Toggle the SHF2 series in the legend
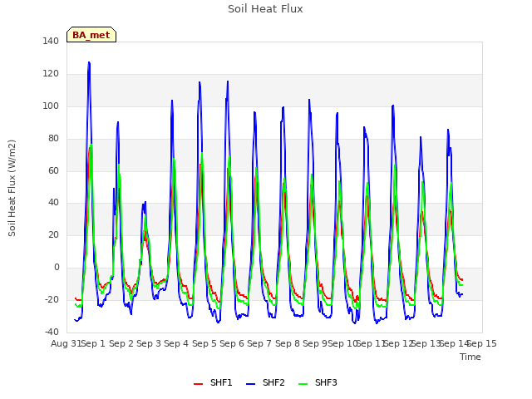The height and width of the screenshot is (399, 532). [x=265, y=382]
